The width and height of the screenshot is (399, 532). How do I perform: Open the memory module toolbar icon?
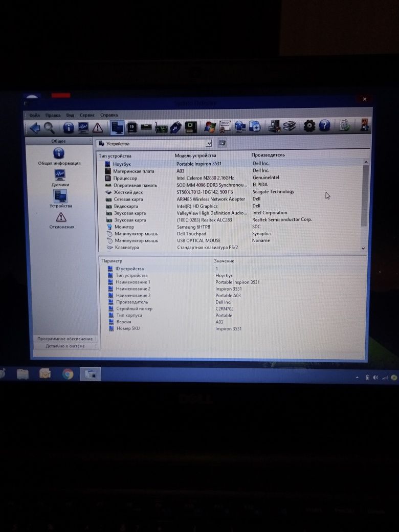(146, 127)
